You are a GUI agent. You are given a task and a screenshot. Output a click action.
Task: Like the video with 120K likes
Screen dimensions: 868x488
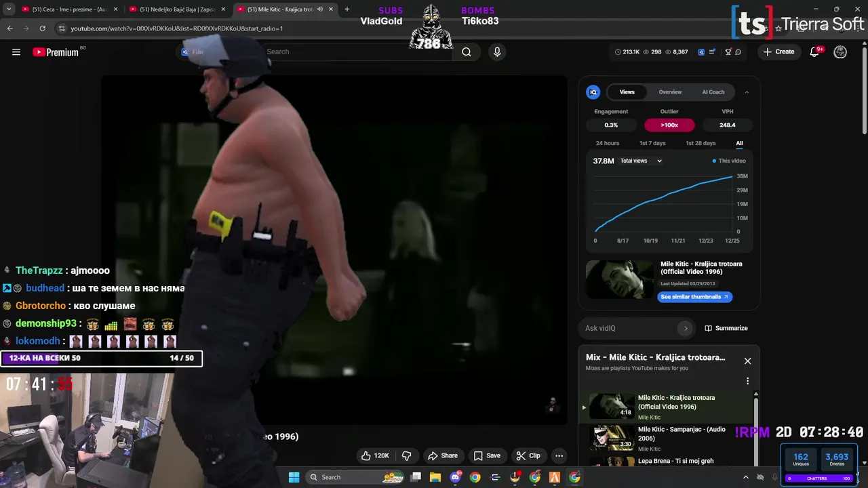(375, 455)
